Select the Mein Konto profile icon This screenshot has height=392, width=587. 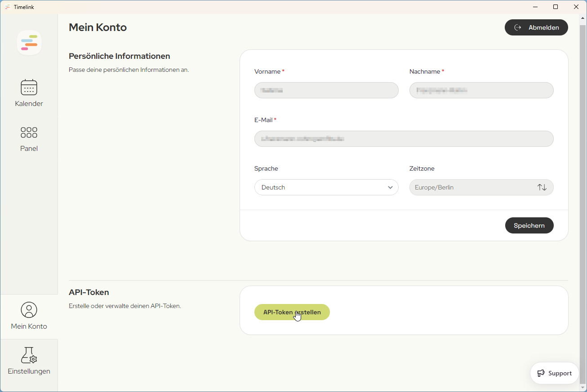[x=29, y=310]
